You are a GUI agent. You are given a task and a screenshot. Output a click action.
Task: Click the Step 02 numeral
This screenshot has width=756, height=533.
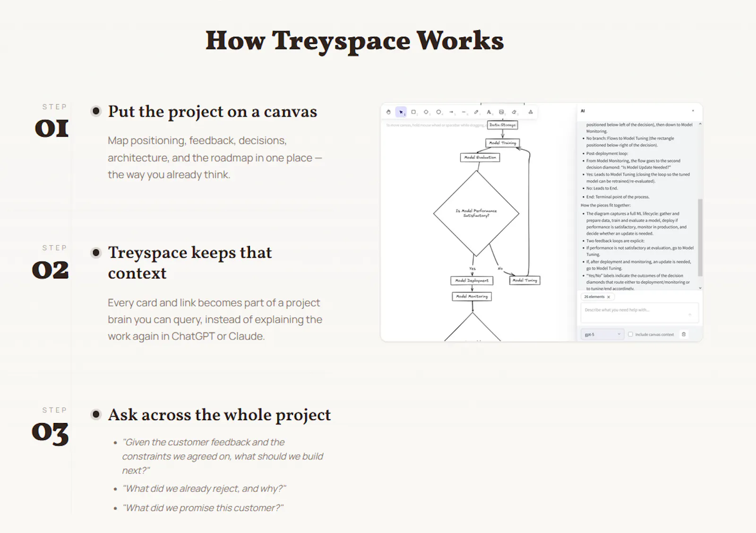pos(51,270)
